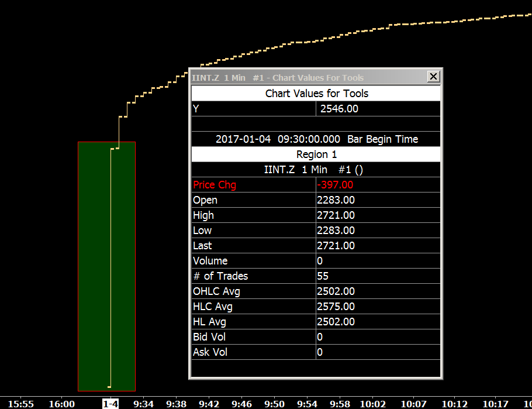Click the Ask Vol row

[x=316, y=352]
